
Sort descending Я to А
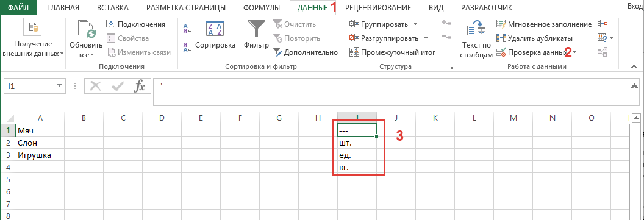(188, 47)
